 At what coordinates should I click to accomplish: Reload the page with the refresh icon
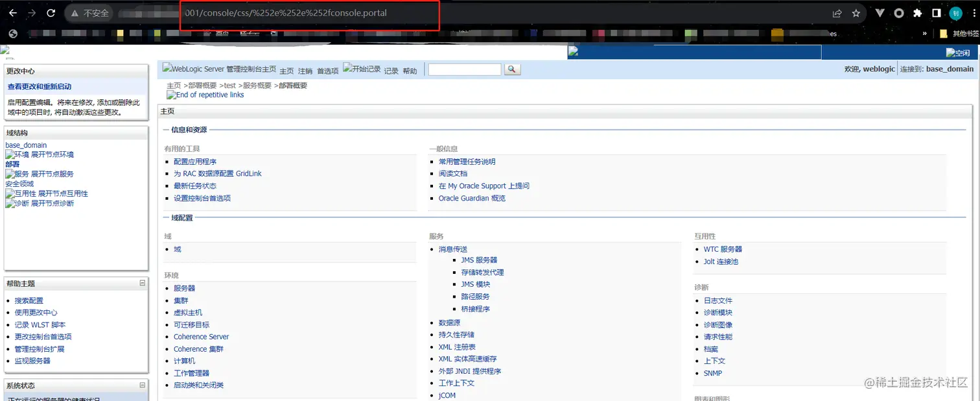click(52, 13)
